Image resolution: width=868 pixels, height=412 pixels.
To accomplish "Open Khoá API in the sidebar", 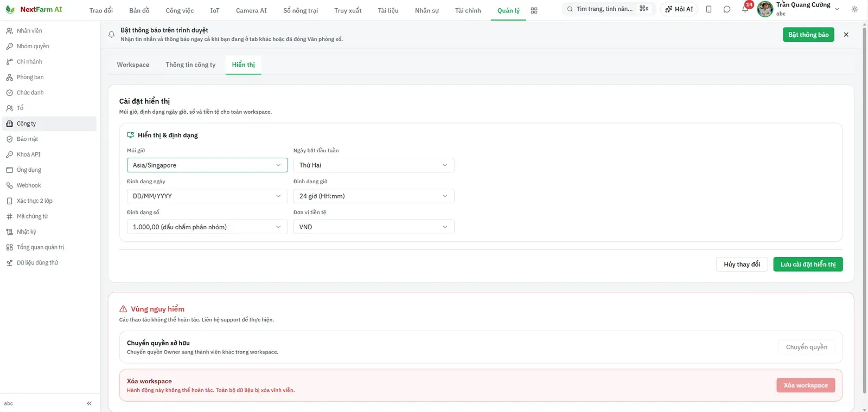I will [49, 154].
